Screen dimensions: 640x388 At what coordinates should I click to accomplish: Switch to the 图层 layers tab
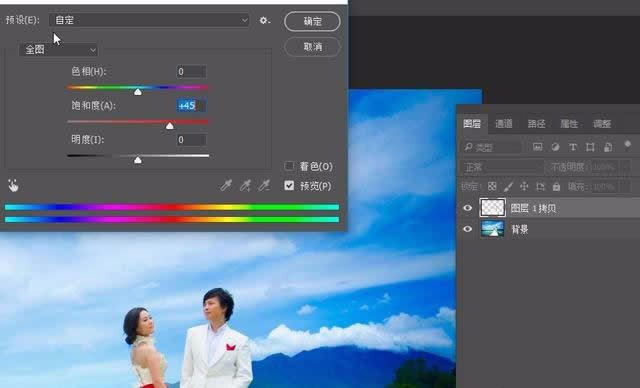[472, 124]
